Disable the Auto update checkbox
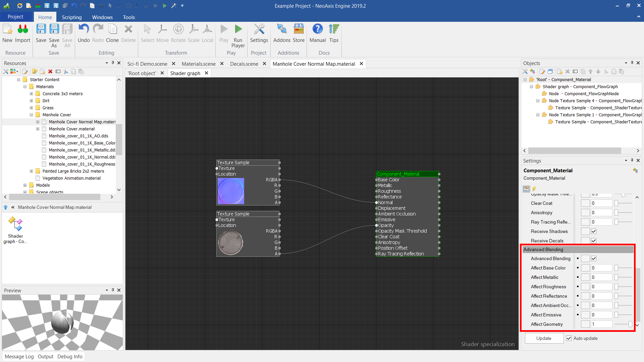The image size is (644, 362). [x=569, y=338]
